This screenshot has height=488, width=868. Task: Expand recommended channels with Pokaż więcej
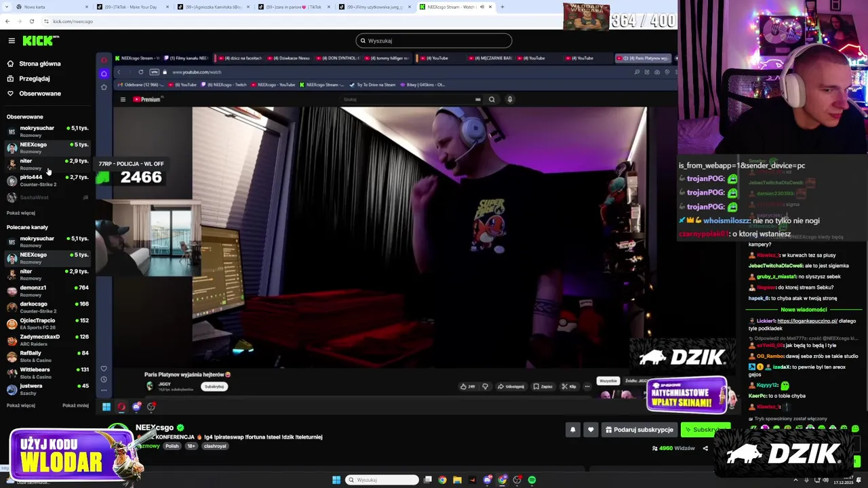[x=21, y=405]
